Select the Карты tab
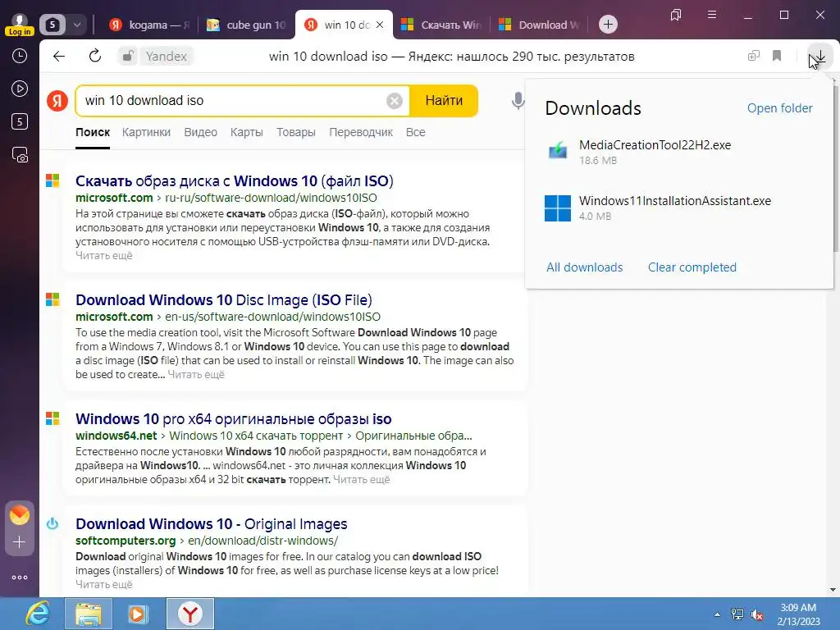This screenshot has height=630, width=840. (x=246, y=132)
